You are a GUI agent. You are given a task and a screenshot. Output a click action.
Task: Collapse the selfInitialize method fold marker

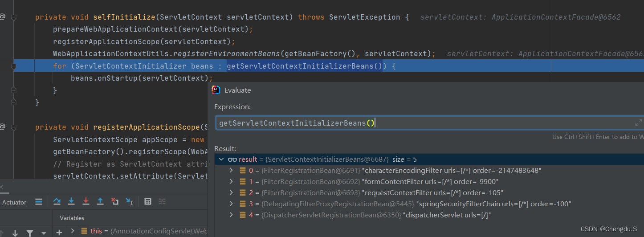pos(14,17)
